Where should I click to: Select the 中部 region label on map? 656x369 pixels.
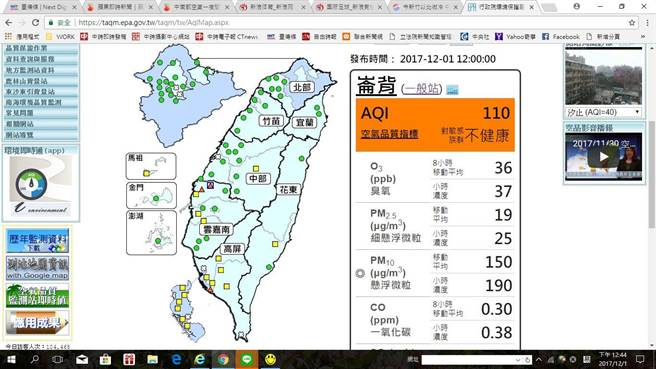pyautogui.click(x=258, y=179)
